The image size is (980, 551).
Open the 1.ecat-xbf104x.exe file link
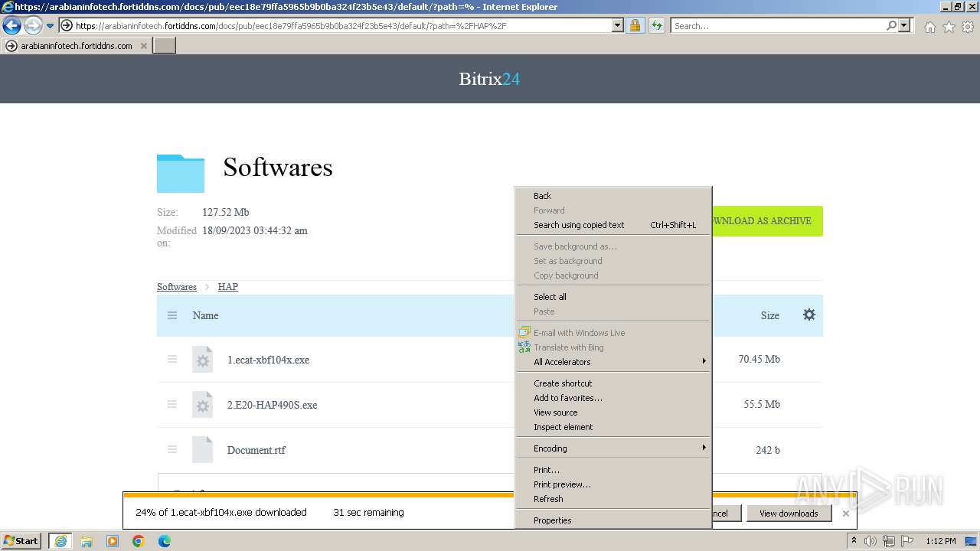point(268,360)
